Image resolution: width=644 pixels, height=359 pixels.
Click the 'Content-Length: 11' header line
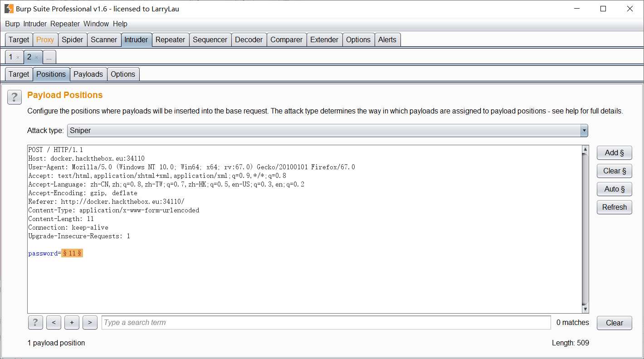tap(61, 219)
